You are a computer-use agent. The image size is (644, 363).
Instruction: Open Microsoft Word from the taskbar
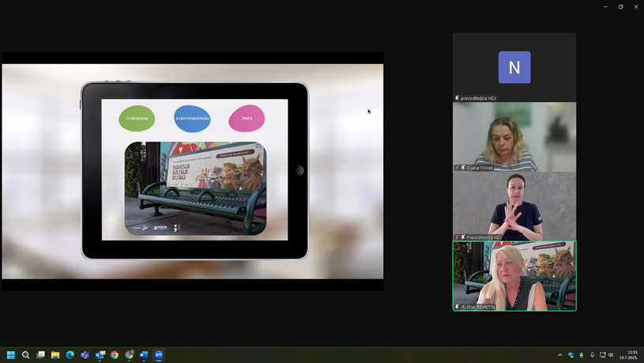tap(144, 355)
